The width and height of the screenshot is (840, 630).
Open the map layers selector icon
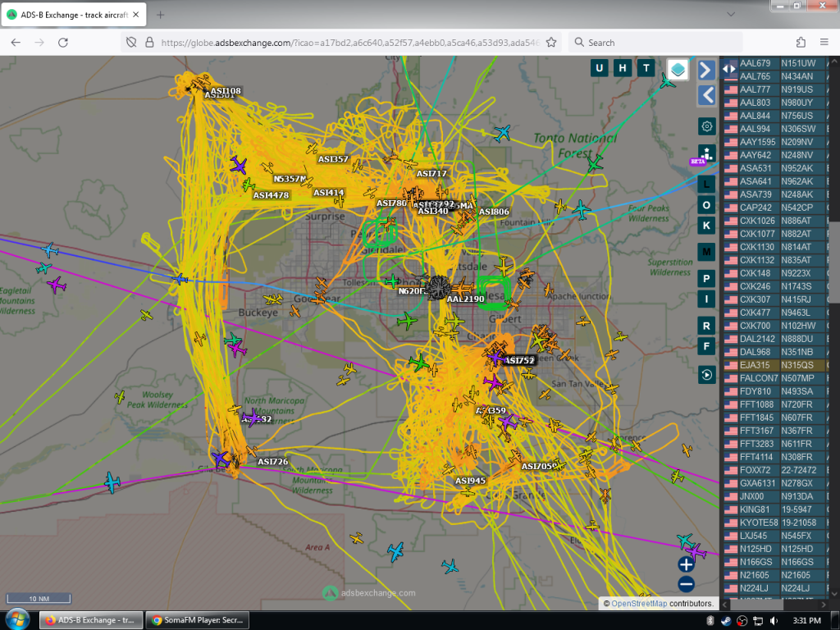678,70
